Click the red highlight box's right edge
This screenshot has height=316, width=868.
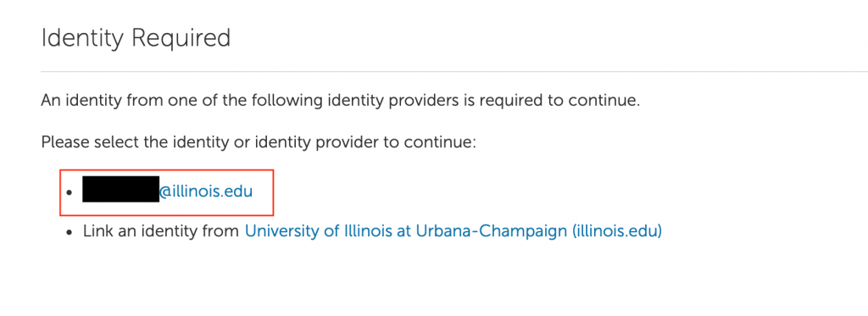[274, 192]
